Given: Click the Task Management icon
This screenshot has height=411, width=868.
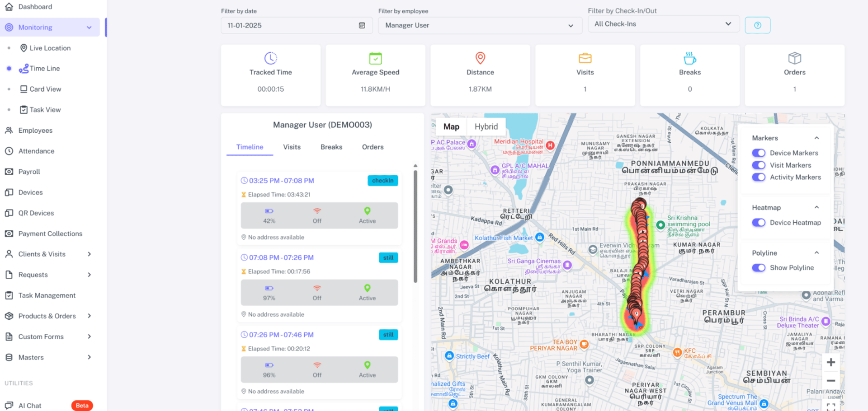Looking at the screenshot, I should [x=9, y=295].
